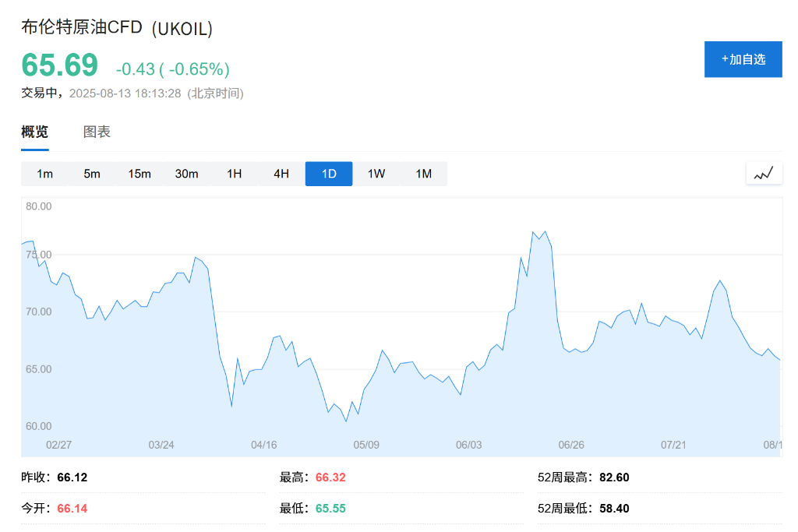
Task: Click the 最低 value 65.55
Action: pyautogui.click(x=330, y=508)
